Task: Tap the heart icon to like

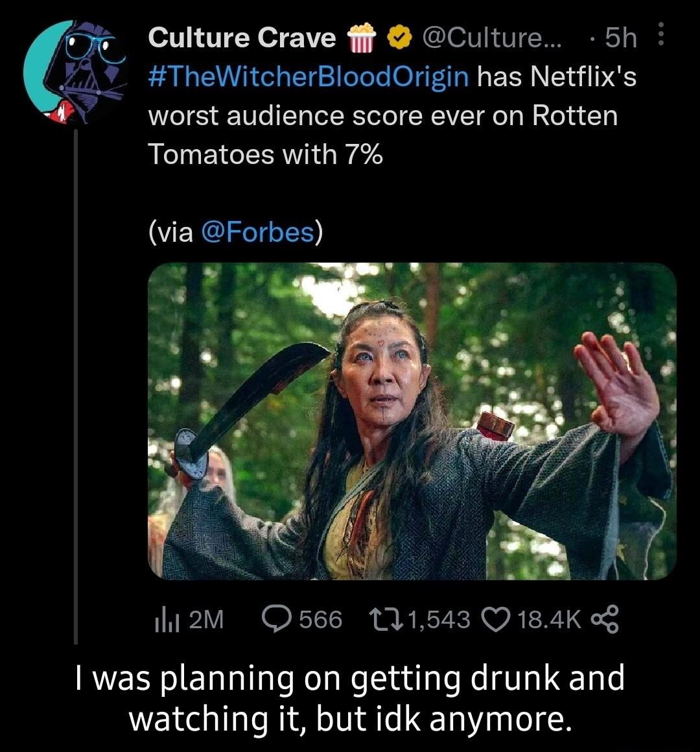Action: (497, 620)
